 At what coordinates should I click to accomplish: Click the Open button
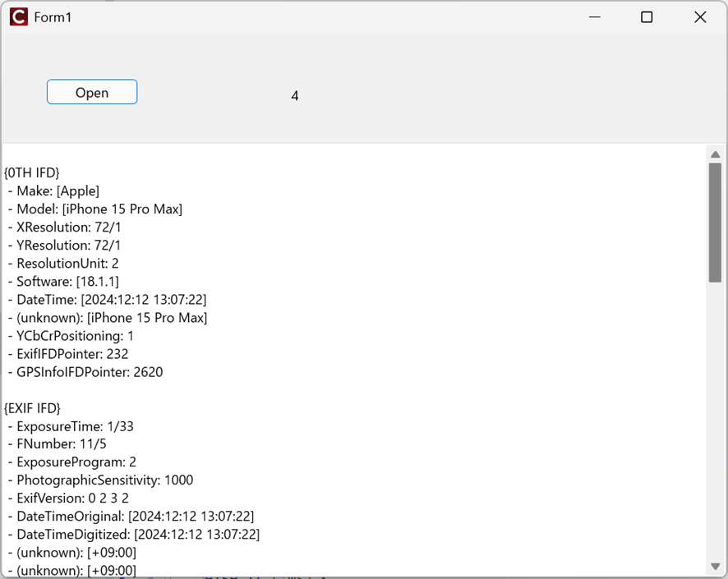[92, 92]
